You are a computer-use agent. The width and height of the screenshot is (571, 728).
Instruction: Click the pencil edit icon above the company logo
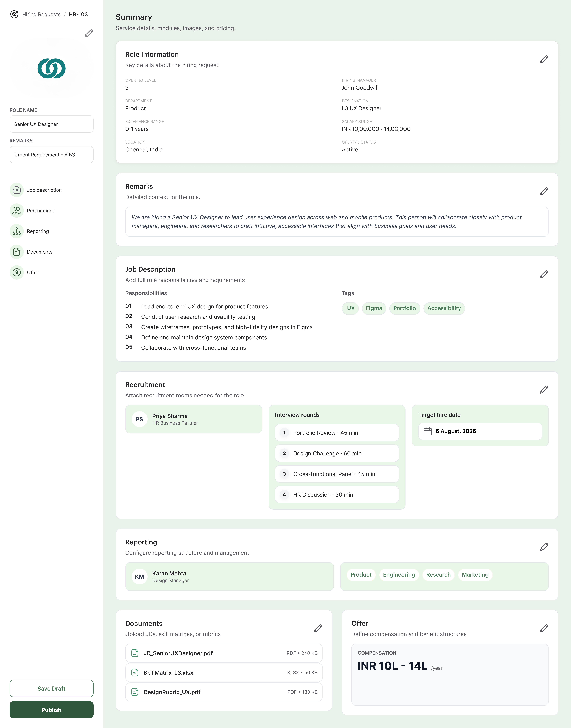point(89,33)
